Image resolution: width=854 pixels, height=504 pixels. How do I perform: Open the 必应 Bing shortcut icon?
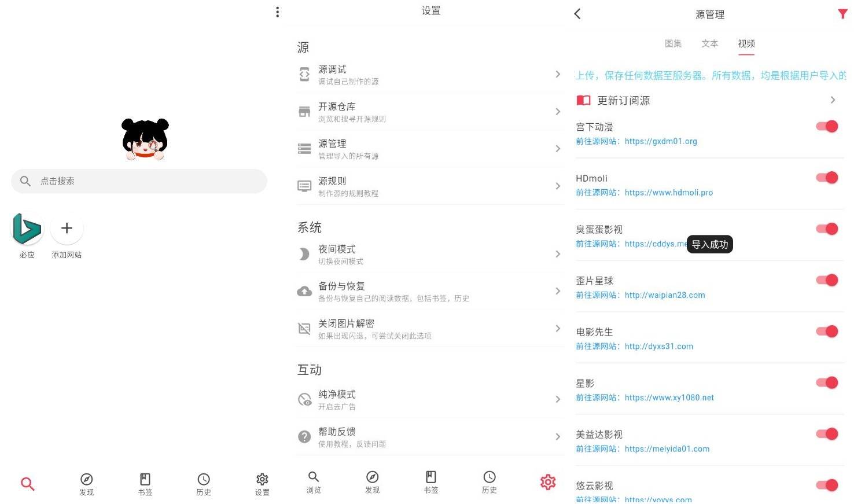coord(27,228)
